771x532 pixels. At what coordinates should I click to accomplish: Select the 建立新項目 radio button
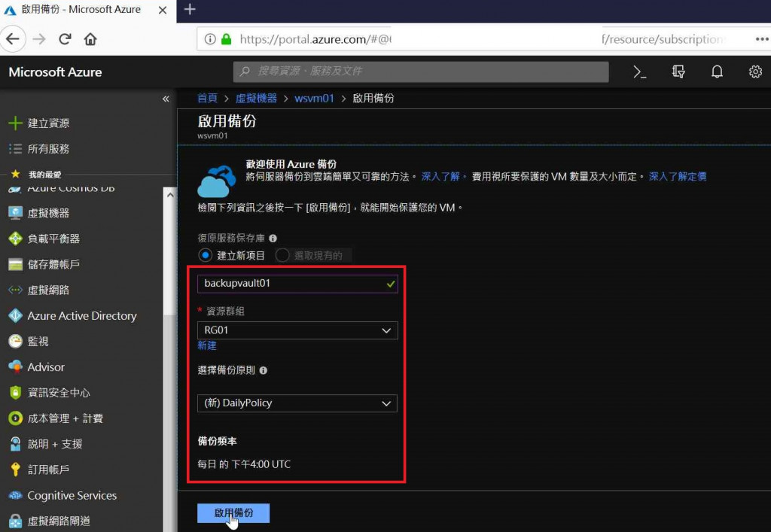coord(205,255)
